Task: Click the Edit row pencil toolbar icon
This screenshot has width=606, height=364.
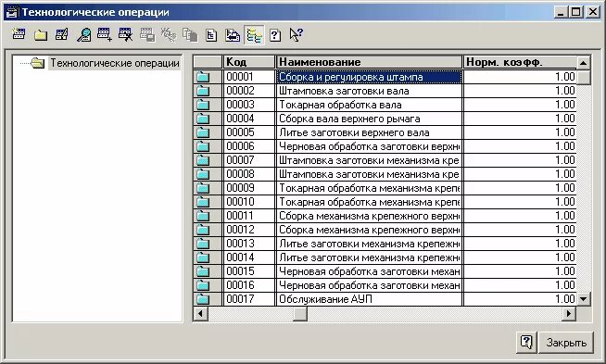Action: pos(62,35)
